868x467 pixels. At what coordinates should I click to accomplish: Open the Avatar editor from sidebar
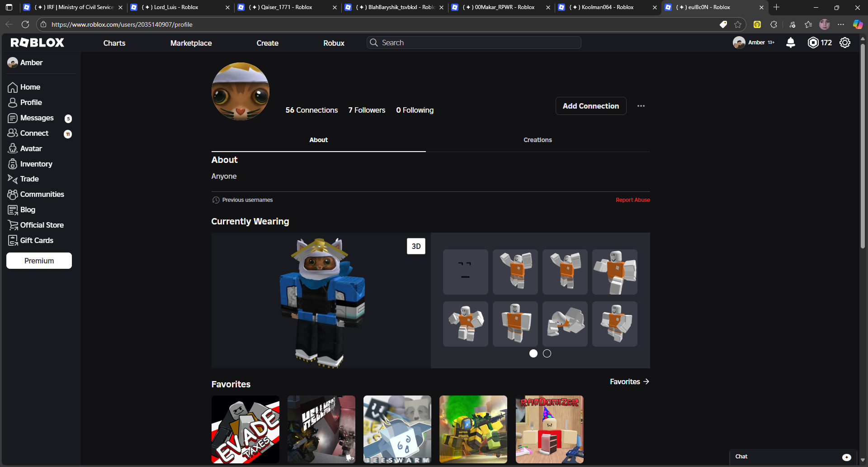[31, 148]
